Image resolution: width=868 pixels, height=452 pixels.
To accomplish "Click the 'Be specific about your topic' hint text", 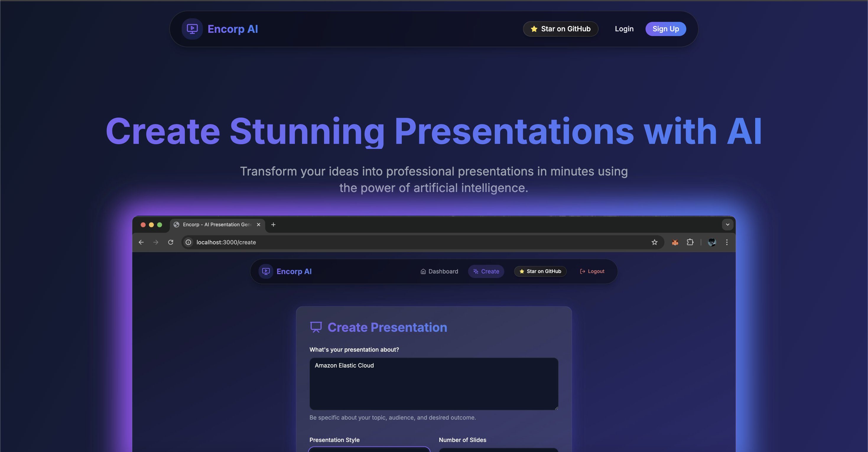I will pyautogui.click(x=393, y=417).
